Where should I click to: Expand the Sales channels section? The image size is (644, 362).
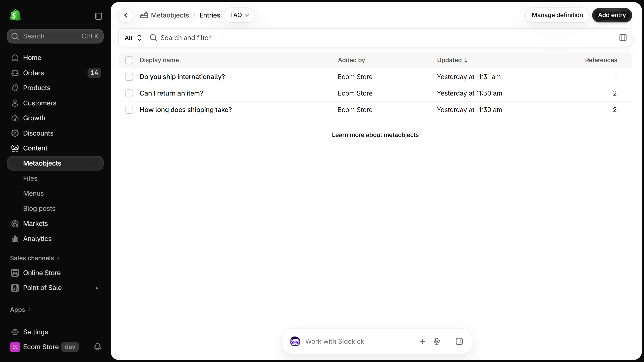coord(35,258)
